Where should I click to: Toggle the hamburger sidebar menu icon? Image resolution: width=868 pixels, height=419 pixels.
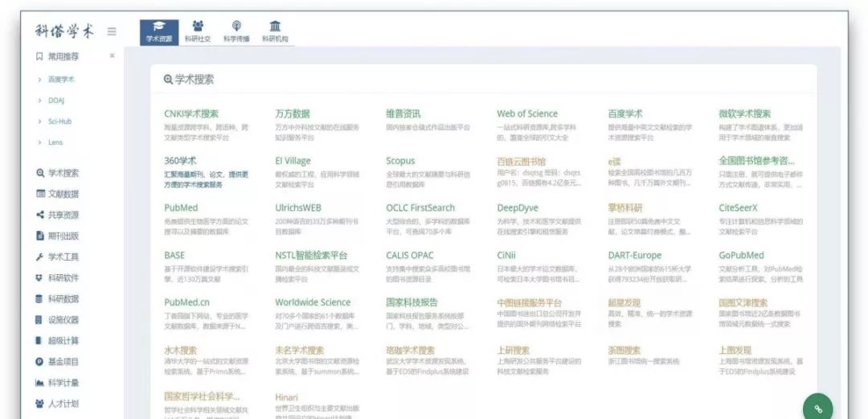[112, 31]
